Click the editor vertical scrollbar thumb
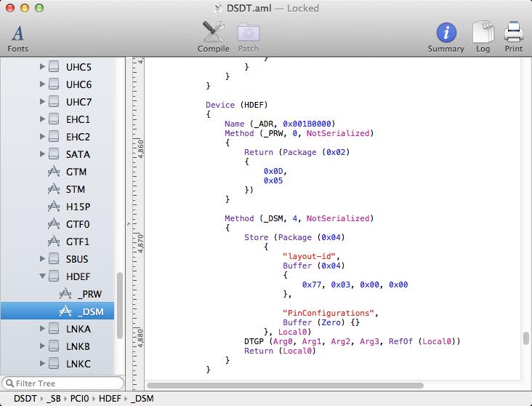 click(526, 338)
